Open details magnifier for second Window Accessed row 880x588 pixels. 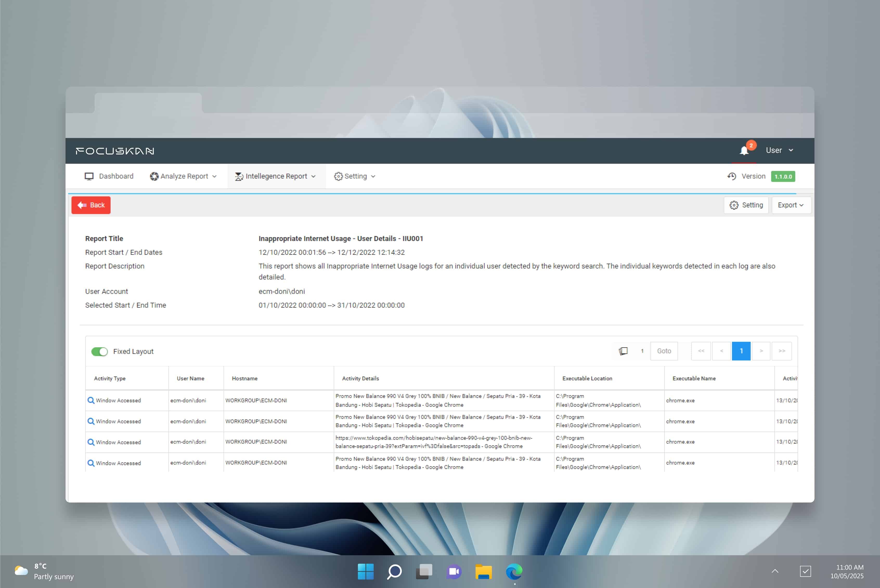(91, 421)
